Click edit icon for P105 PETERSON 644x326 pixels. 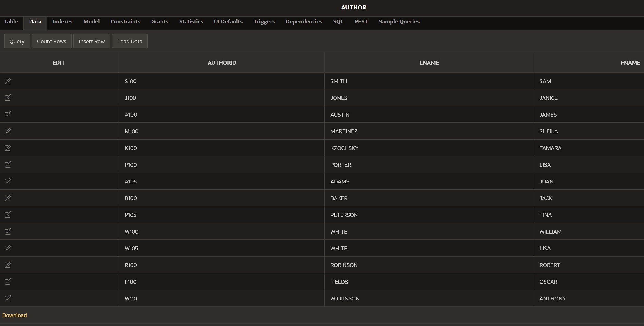pos(8,215)
